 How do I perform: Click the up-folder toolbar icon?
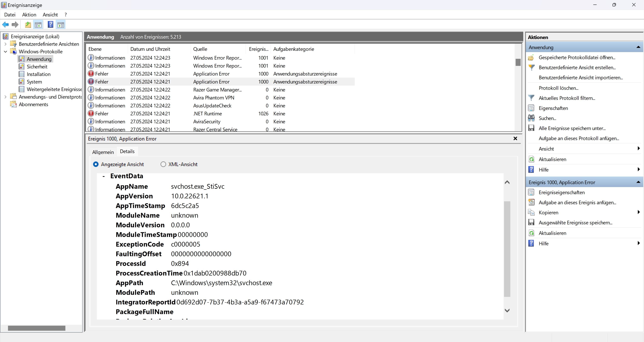click(28, 24)
